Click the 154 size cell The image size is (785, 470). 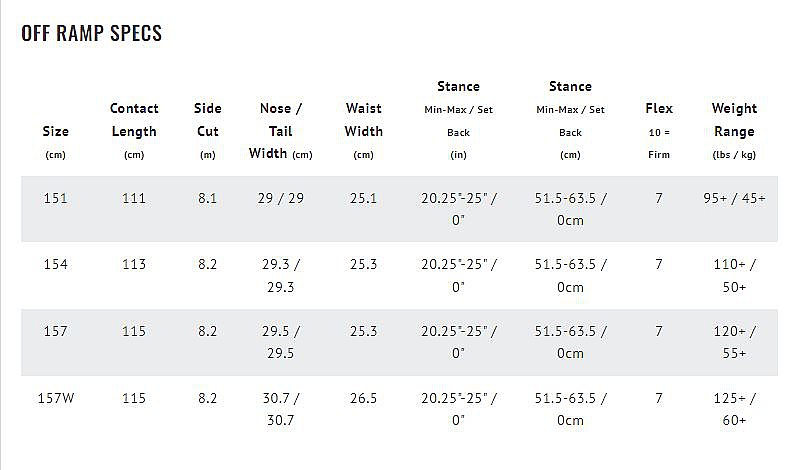click(56, 264)
